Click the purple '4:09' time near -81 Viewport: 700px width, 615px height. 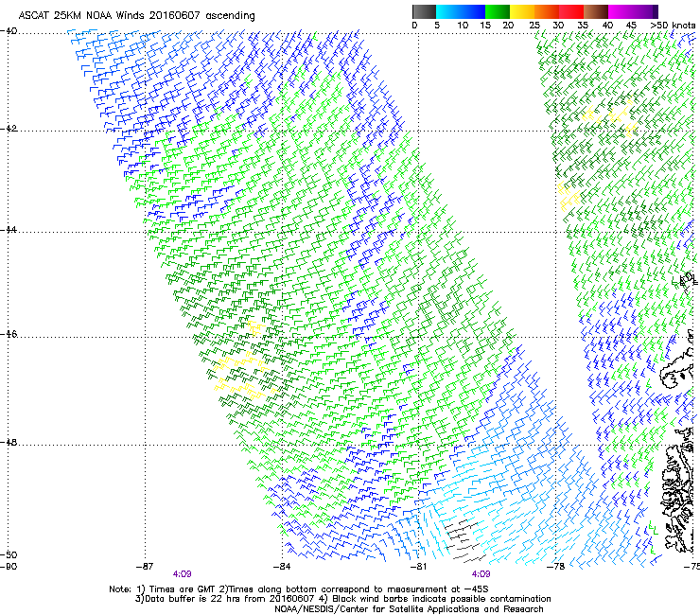pyautogui.click(x=481, y=574)
